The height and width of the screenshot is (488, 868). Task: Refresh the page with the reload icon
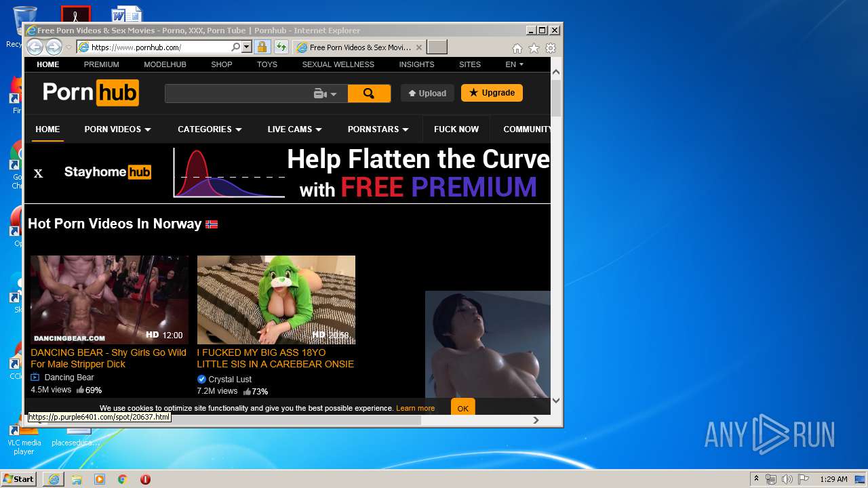click(281, 47)
